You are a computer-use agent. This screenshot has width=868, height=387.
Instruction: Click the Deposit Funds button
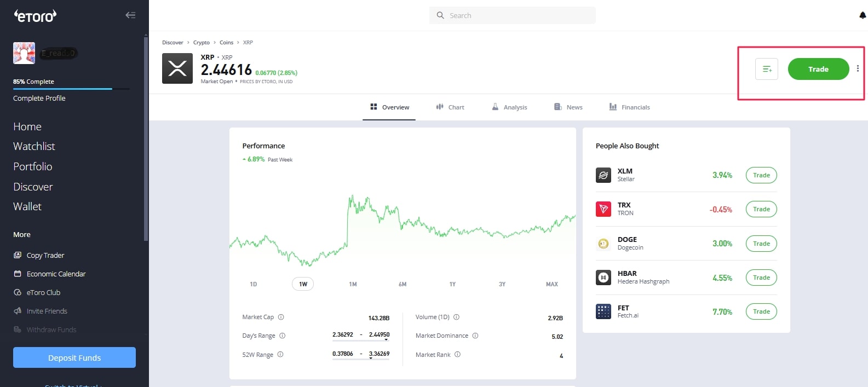(74, 357)
